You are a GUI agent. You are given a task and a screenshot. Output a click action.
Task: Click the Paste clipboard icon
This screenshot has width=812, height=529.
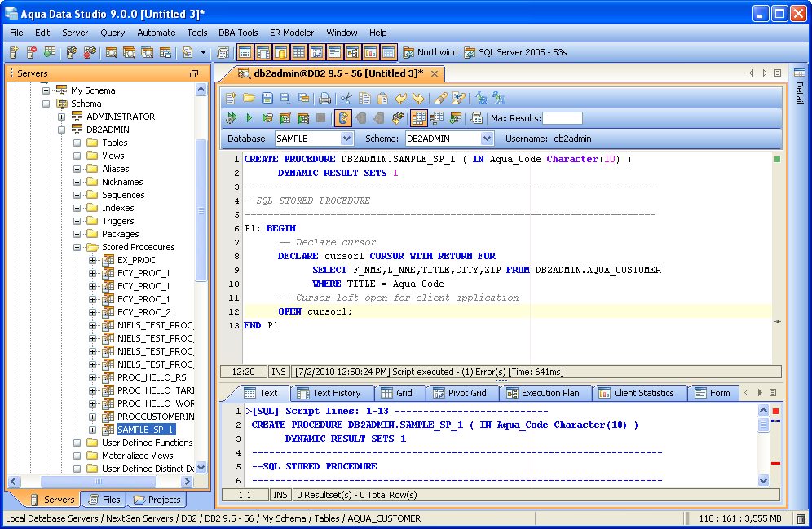tap(382, 98)
